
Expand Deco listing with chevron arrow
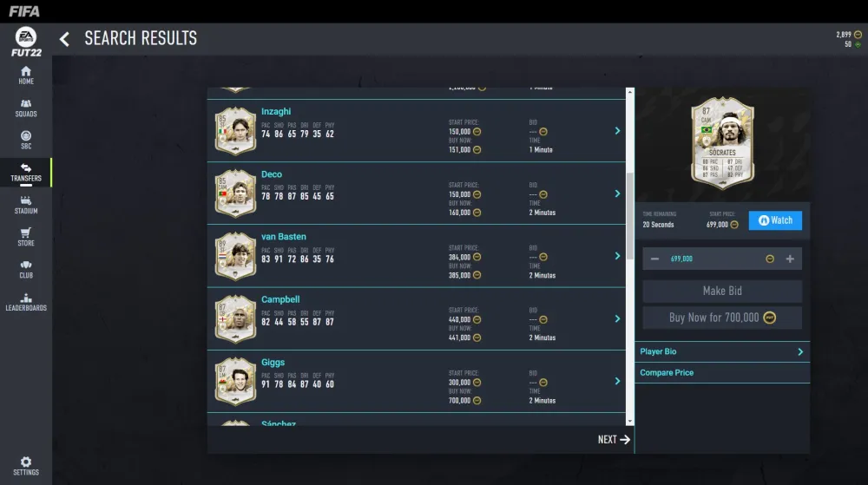coord(617,193)
